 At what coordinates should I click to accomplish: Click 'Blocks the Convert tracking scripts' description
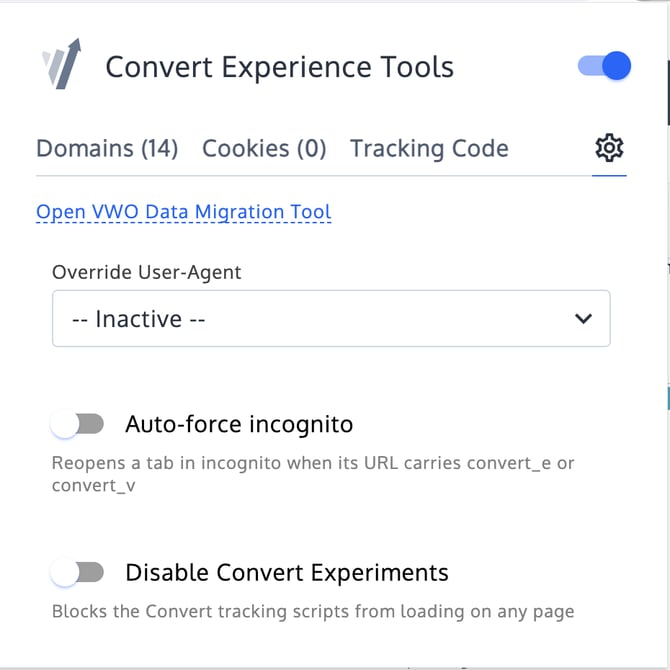(313, 611)
